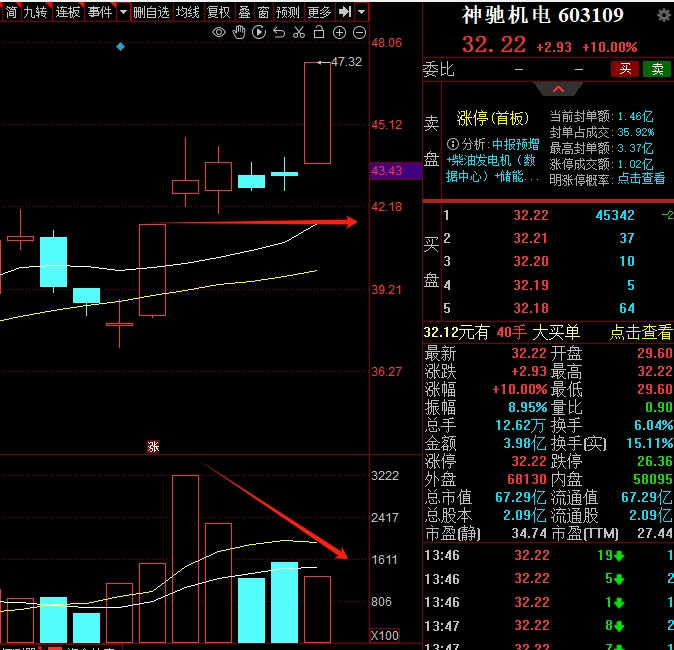The width and height of the screenshot is (674, 650).
Task: Click the info icon beside 分析
Action: point(453,144)
